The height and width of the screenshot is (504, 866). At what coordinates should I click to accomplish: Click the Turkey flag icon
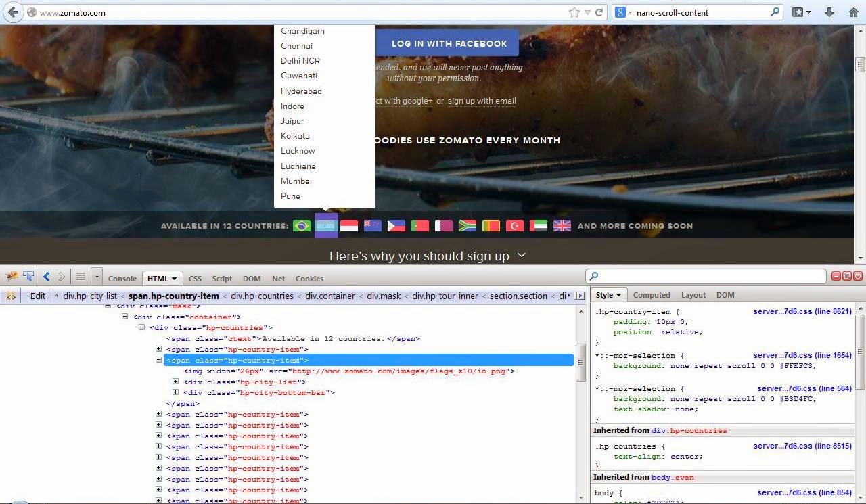coord(515,226)
